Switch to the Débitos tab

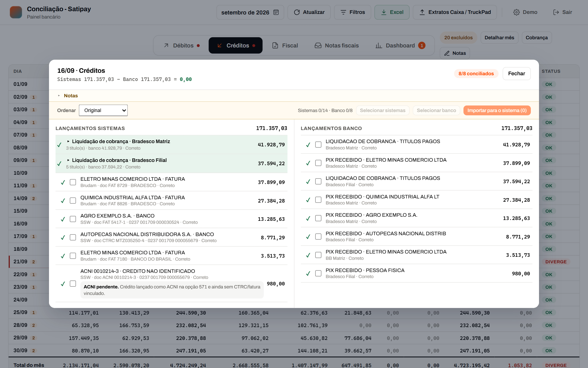(x=182, y=46)
